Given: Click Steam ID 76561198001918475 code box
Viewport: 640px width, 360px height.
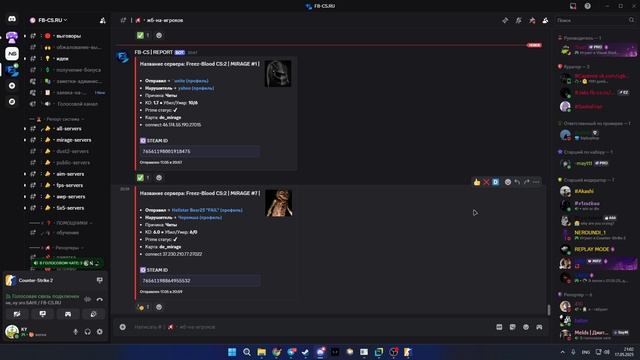Looking at the screenshot, I should (200, 151).
